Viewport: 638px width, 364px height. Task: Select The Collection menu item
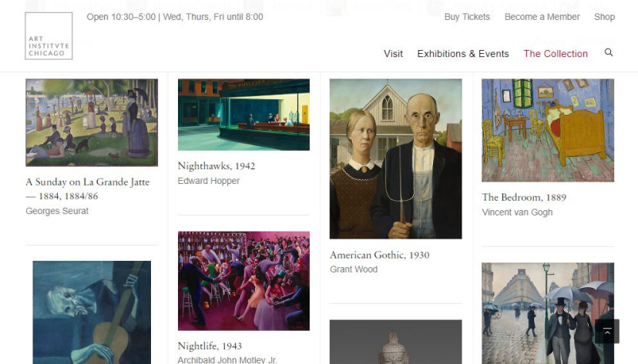pos(556,54)
